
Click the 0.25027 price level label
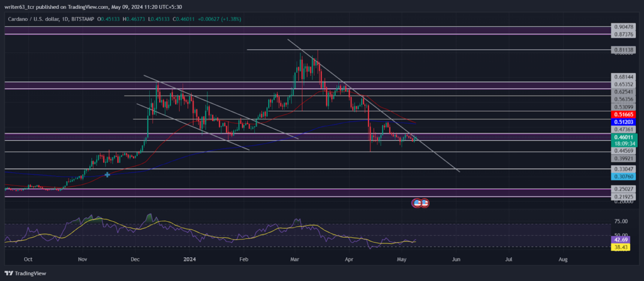624,189
